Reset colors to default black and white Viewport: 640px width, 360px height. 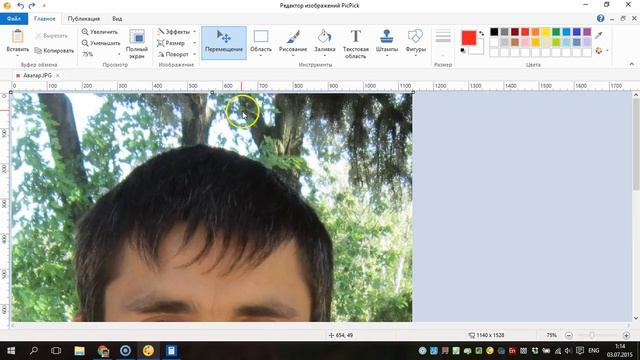(x=463, y=51)
